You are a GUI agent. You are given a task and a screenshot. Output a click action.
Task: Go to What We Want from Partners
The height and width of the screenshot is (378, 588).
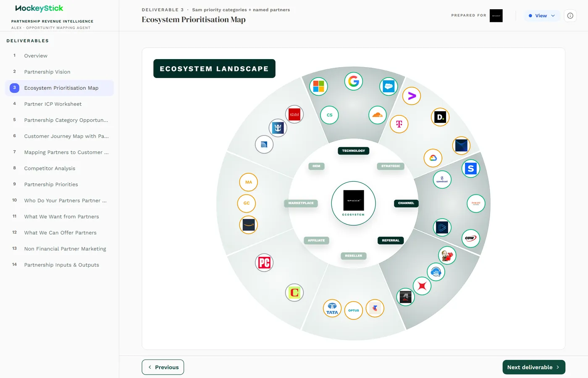(x=60, y=216)
